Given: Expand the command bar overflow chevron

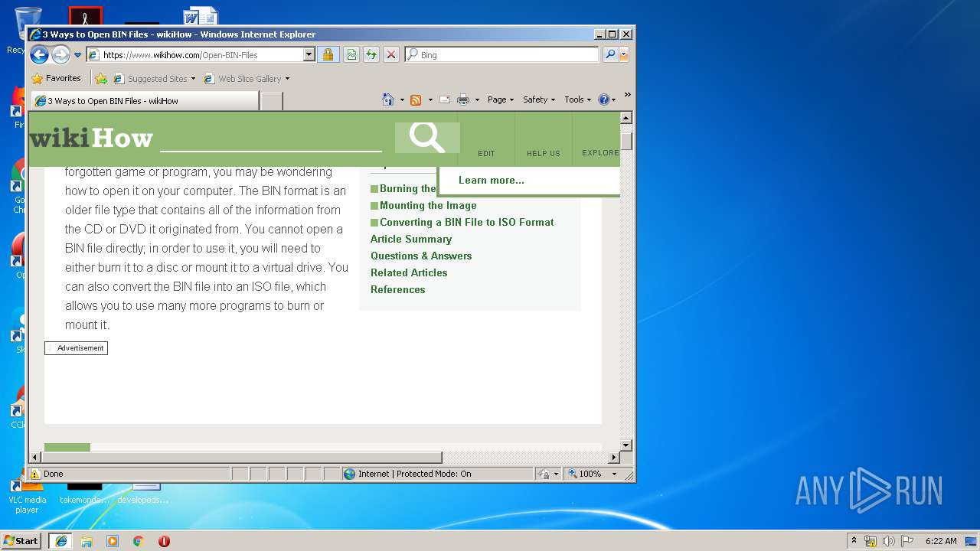Looking at the screenshot, I should click(x=627, y=95).
